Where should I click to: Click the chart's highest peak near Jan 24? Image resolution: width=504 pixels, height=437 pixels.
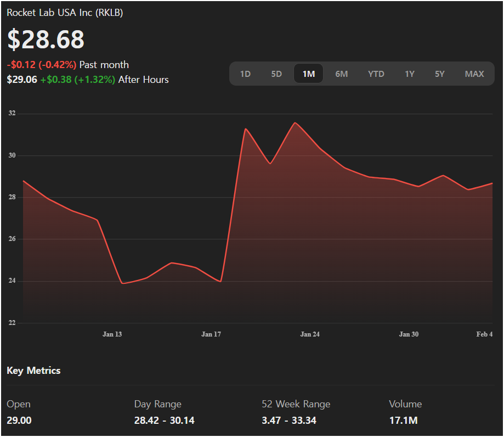tap(295, 123)
